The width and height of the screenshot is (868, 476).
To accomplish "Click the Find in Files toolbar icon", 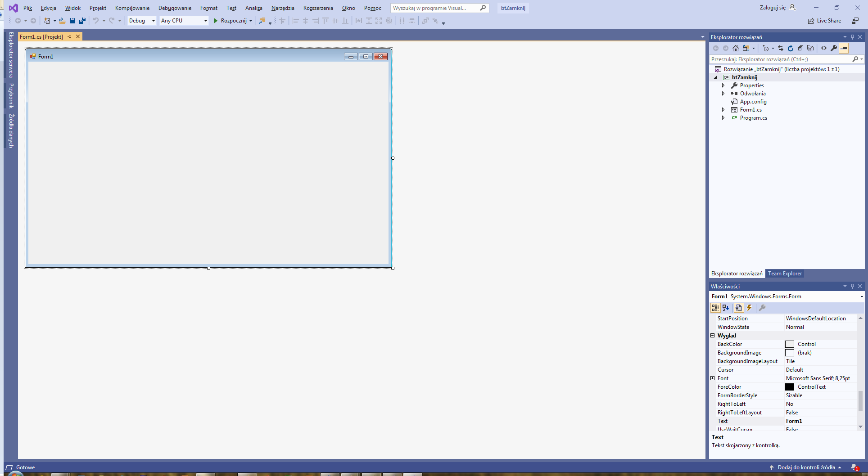I will 262,21.
